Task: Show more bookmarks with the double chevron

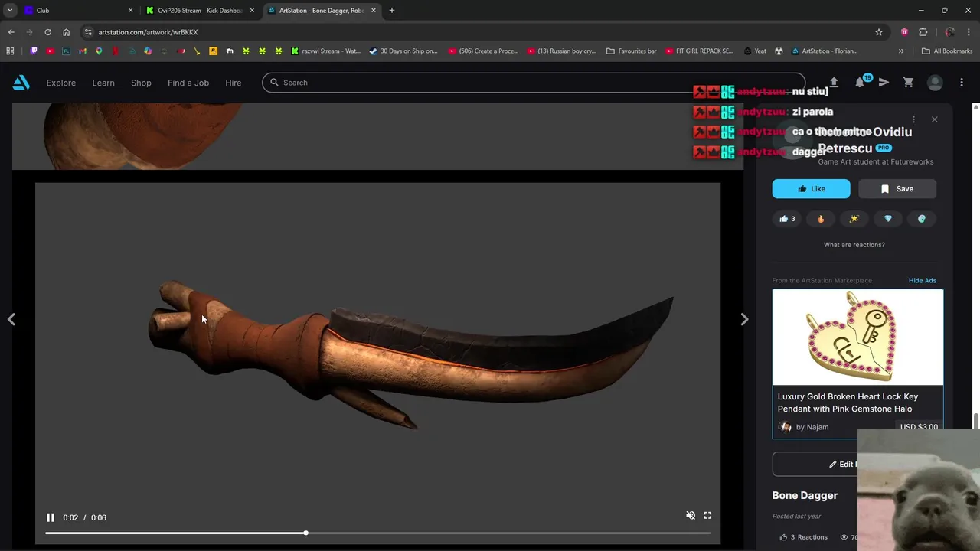Action: 901,51
